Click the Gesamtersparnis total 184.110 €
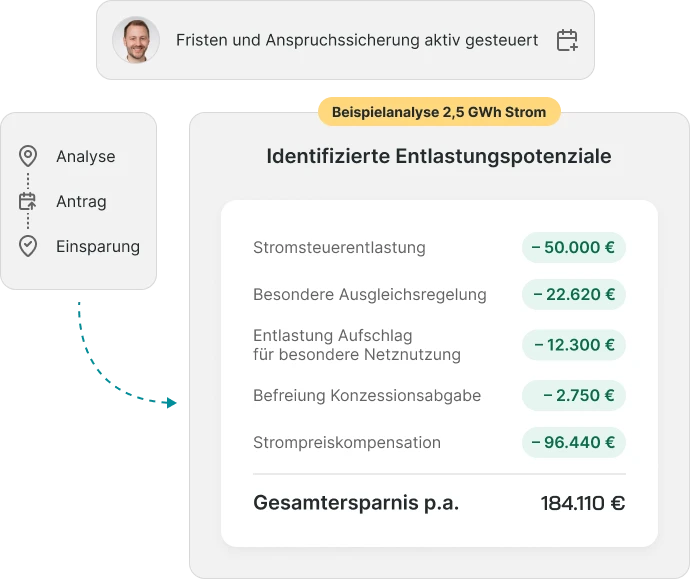This screenshot has height=579, width=690. pos(582,503)
